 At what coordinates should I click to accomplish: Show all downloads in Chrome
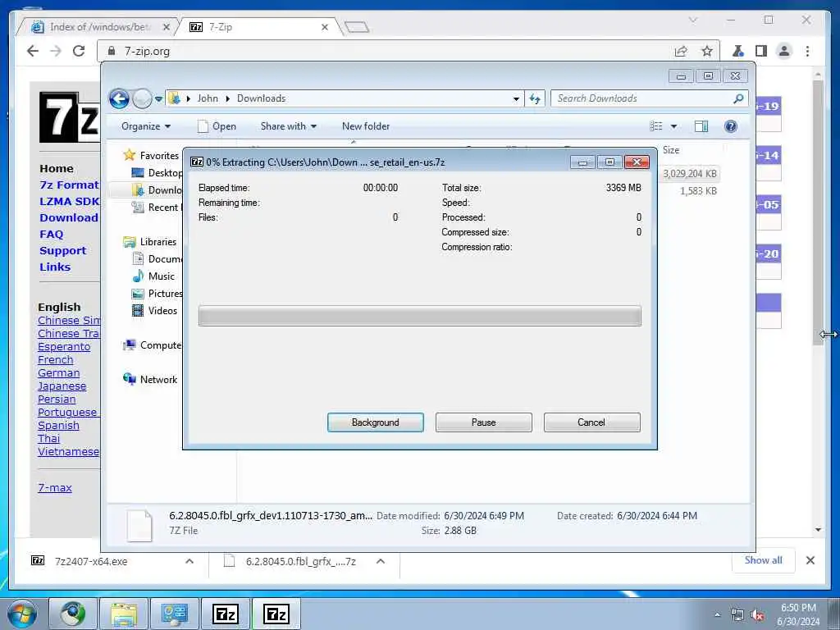coord(764,560)
